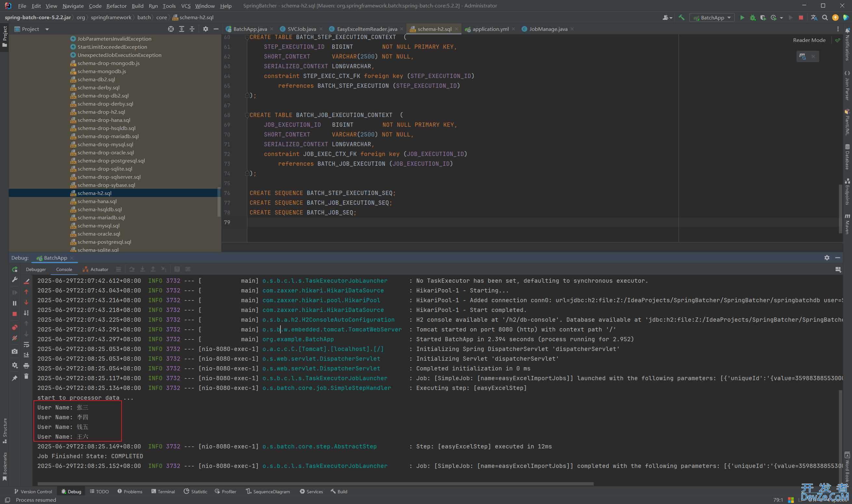Open Search Everywhere magnifier
852x504 pixels.
coord(825,18)
